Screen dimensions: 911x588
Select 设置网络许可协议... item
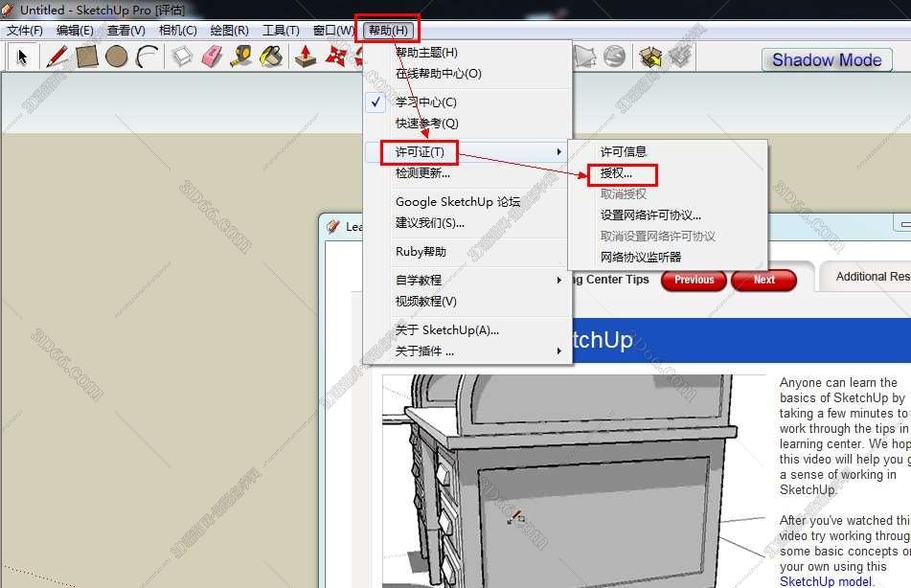(x=668, y=215)
